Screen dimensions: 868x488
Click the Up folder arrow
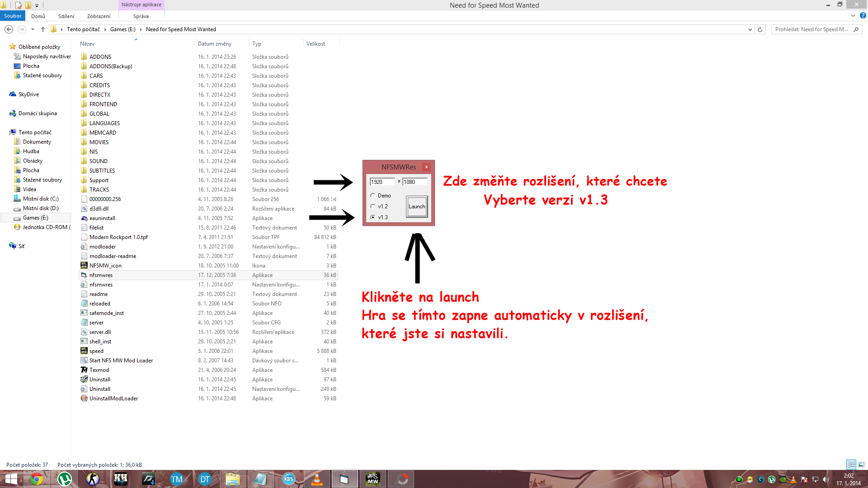(x=43, y=29)
